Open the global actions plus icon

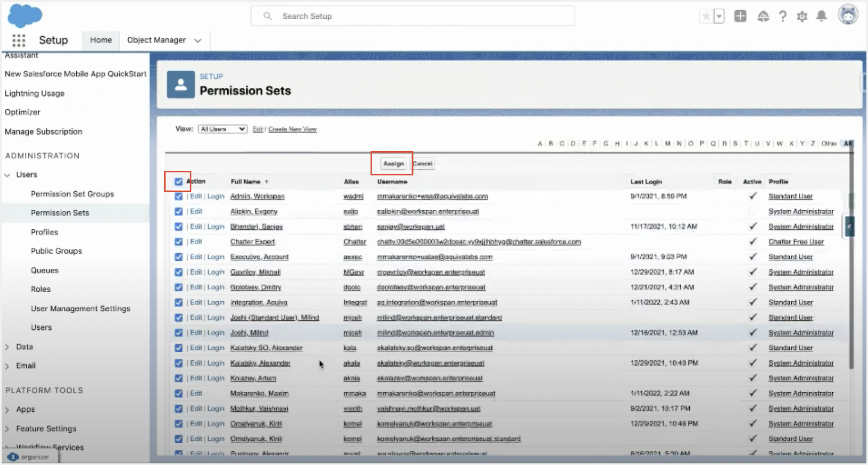[740, 16]
